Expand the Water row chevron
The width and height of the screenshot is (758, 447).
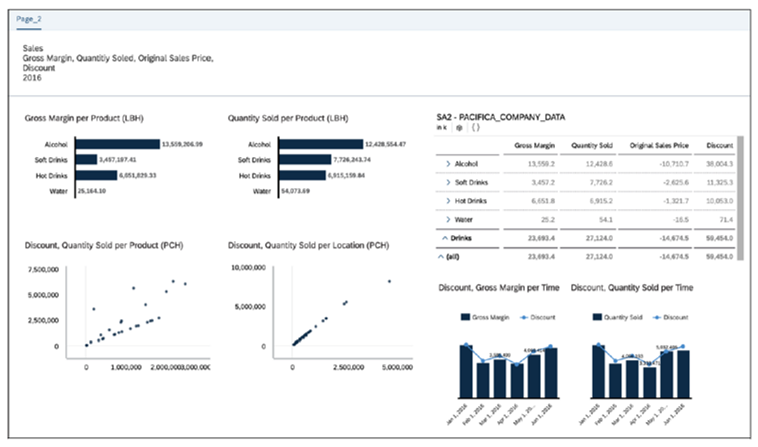point(447,219)
